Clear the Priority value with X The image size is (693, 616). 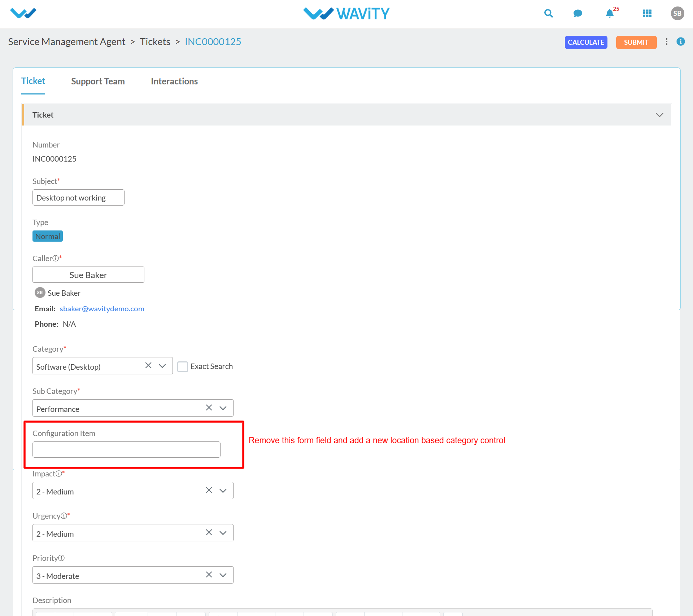(x=209, y=575)
